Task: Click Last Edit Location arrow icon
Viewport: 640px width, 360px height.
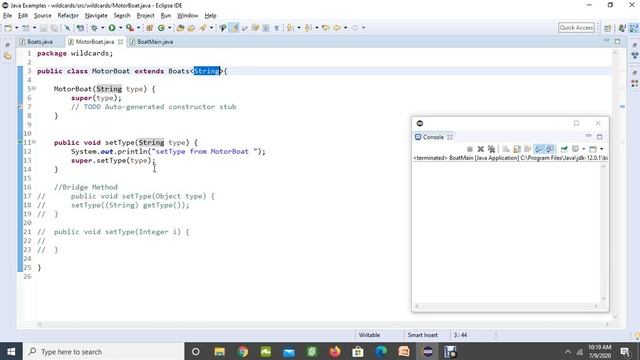Action: point(325,28)
